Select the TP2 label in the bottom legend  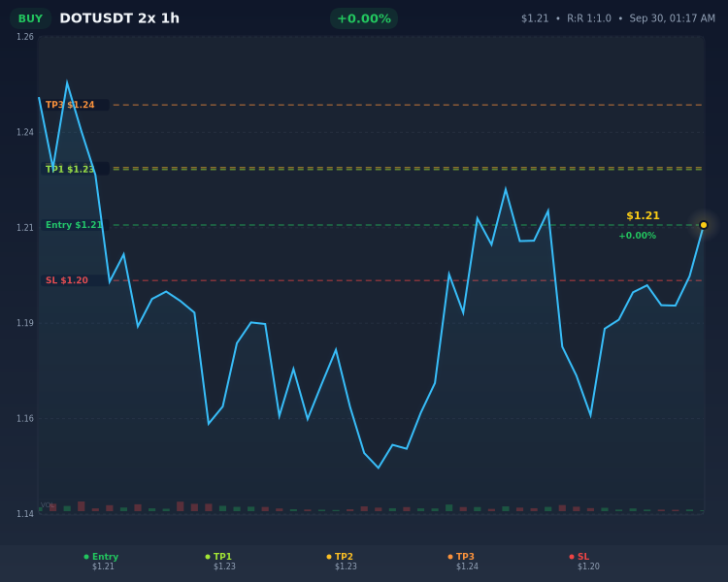point(344,557)
